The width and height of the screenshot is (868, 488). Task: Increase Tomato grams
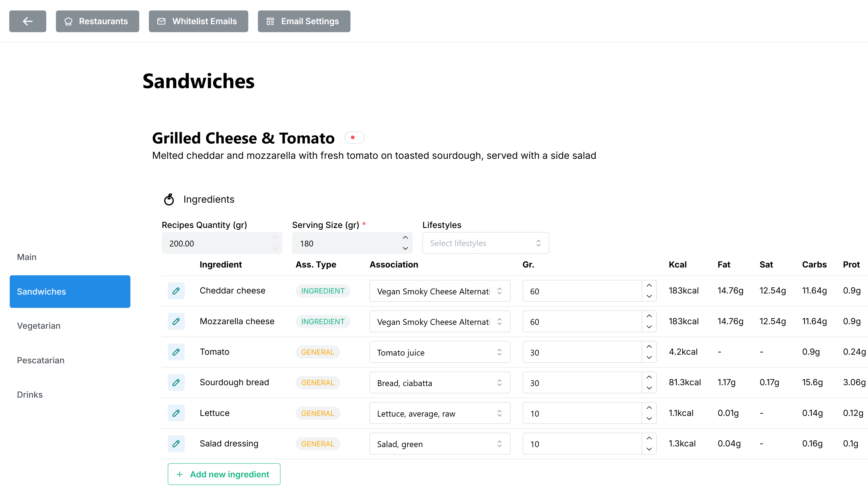click(649, 347)
